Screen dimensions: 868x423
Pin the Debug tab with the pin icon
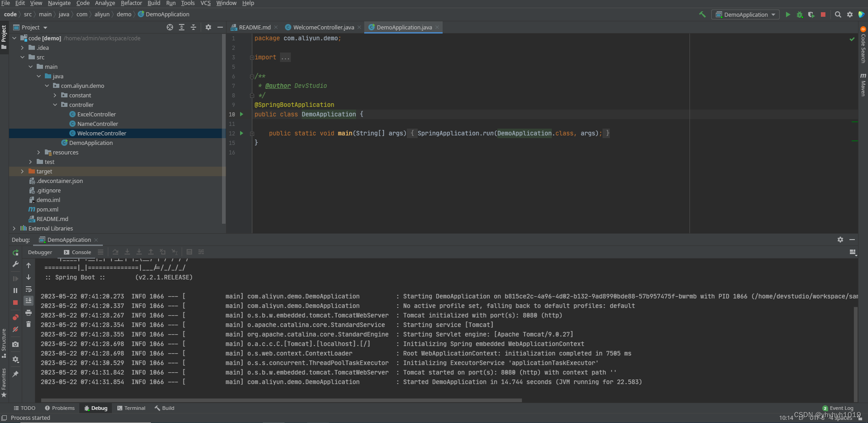click(x=15, y=374)
